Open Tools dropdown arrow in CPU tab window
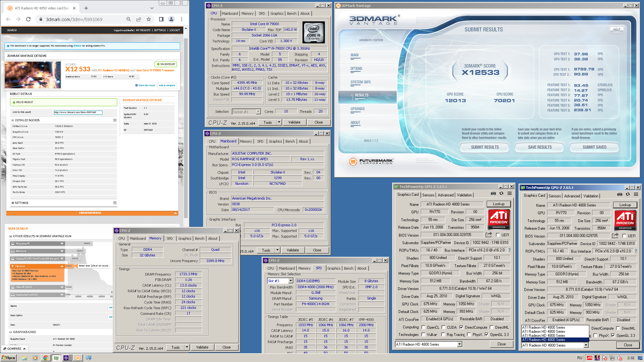Viewport: 644px width, 362px height. click(x=279, y=122)
